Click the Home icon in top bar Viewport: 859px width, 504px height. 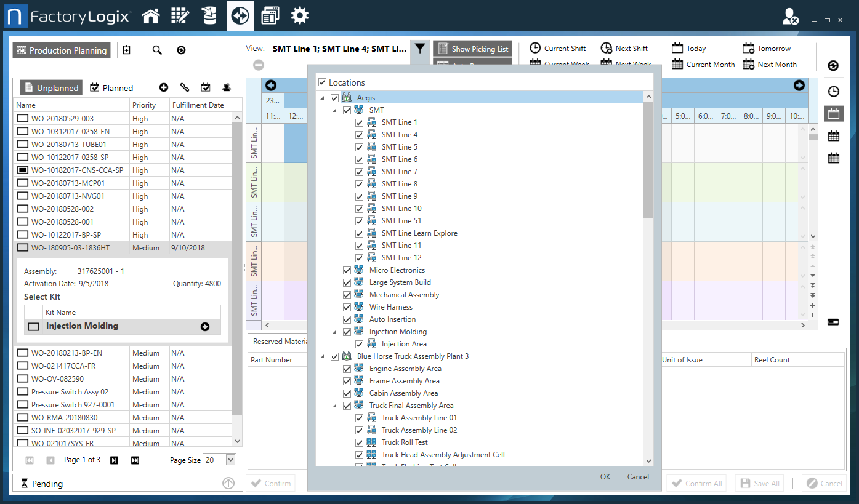point(151,16)
